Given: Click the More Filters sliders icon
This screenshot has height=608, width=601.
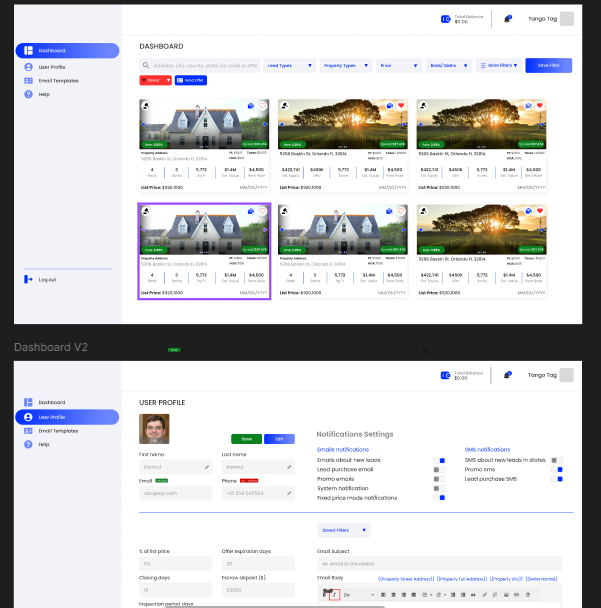Looking at the screenshot, I should 484,65.
